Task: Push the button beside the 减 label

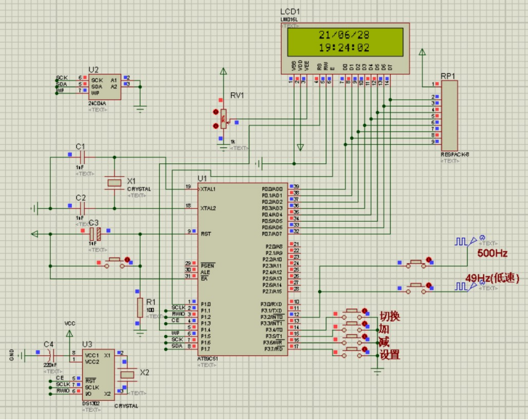Action: pyautogui.click(x=352, y=340)
